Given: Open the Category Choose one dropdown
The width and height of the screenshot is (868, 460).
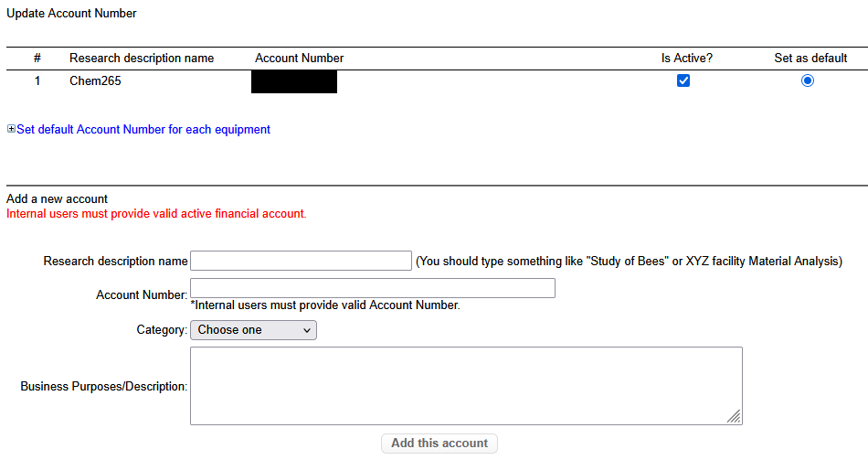Looking at the screenshot, I should pos(253,330).
